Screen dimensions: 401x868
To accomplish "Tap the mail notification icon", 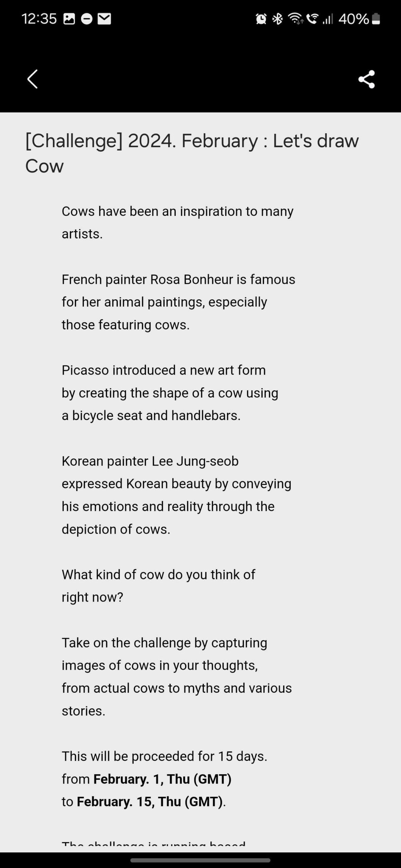I will coord(104,19).
